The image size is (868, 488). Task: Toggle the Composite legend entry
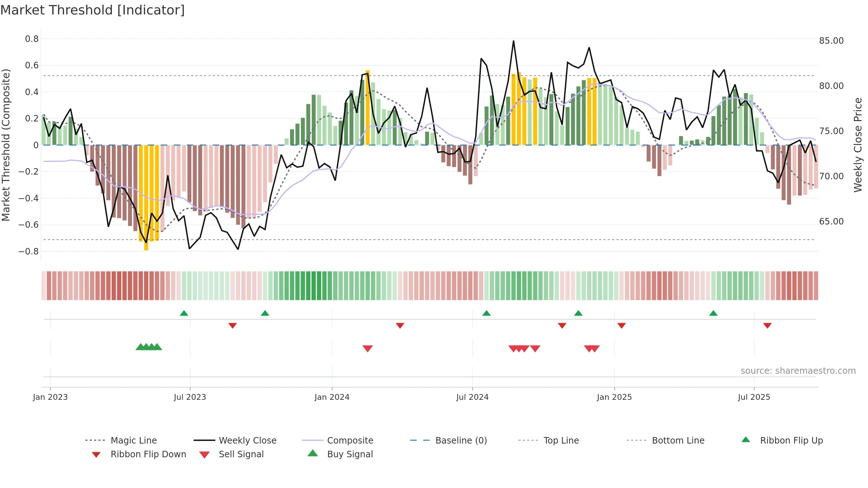tap(338, 440)
